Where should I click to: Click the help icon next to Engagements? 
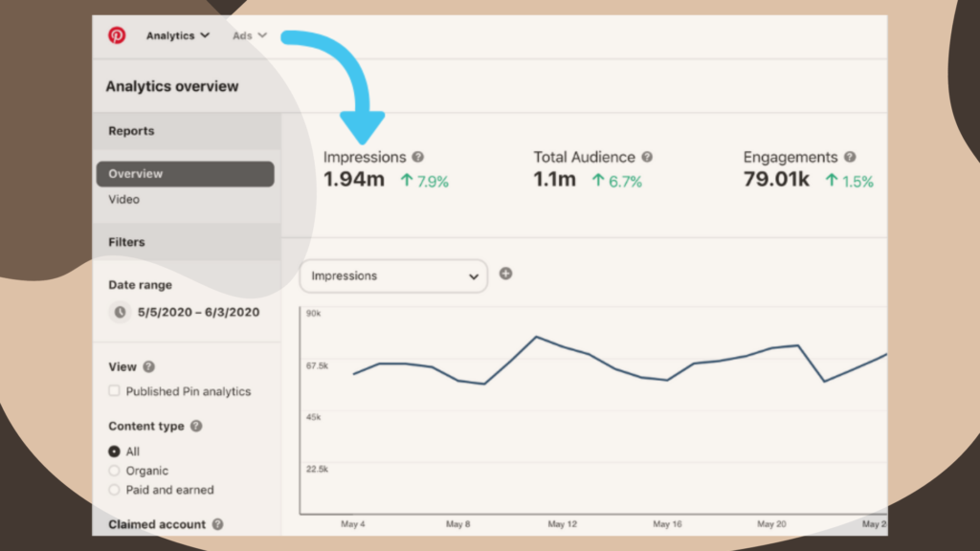(850, 157)
